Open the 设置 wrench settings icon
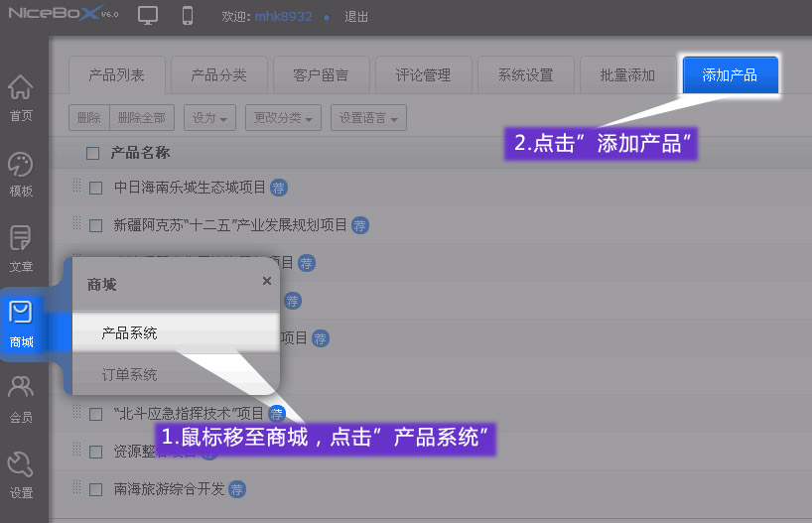Image resolution: width=812 pixels, height=523 pixels. 21,472
